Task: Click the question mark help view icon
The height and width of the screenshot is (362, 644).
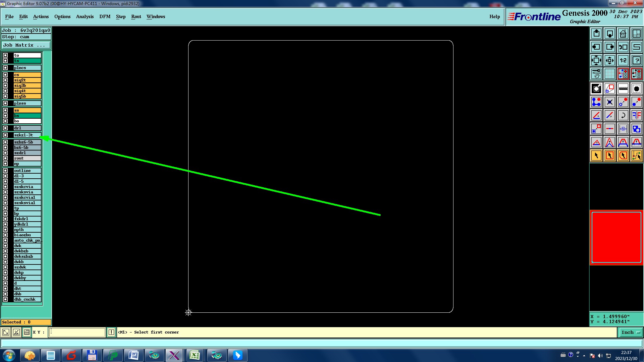Action: (636, 60)
